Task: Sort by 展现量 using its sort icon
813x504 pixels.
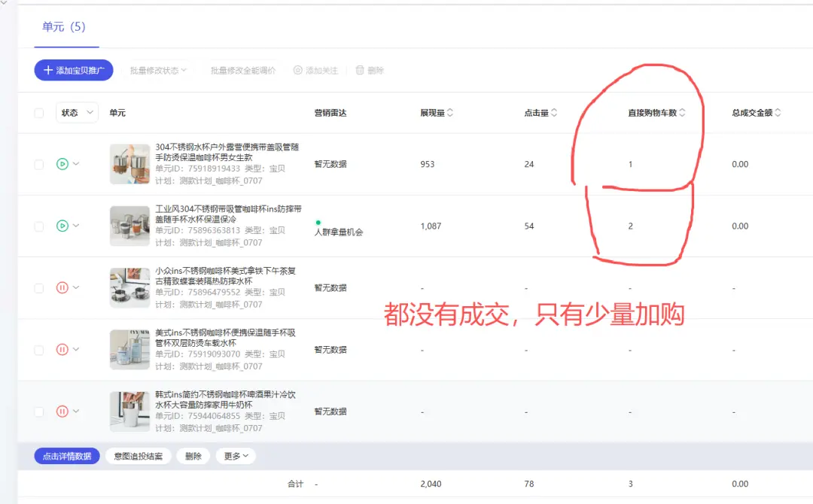Action: 450,113
